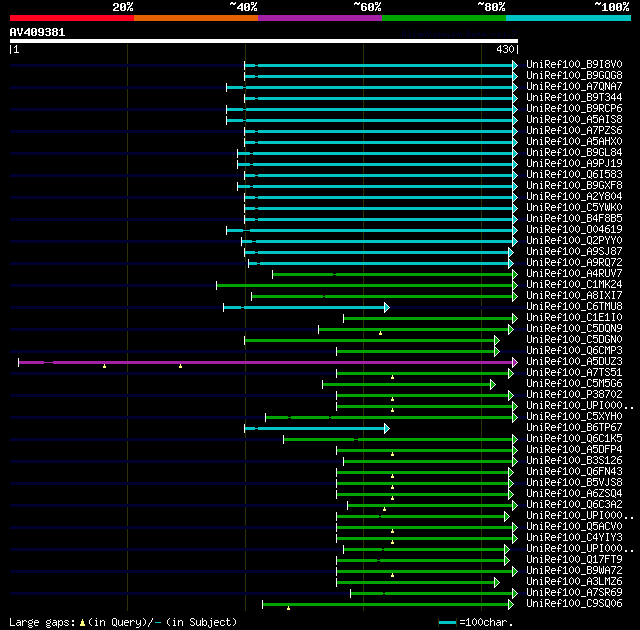Click label UniRef100_B9GXF8
Screen dimensions: 640x630
point(574,186)
